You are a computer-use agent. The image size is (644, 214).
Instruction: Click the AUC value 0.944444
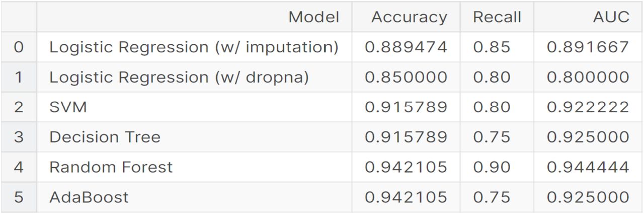pyautogui.click(x=588, y=167)
